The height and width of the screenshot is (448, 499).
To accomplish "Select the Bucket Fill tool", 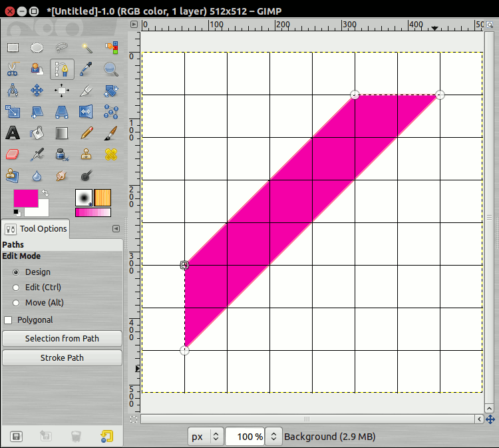I will click(37, 133).
